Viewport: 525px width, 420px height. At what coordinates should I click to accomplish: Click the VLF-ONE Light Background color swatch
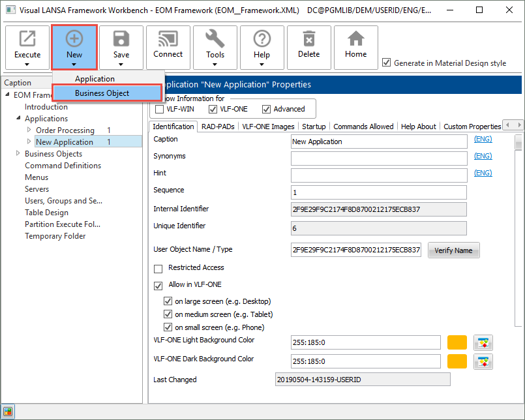(x=457, y=343)
